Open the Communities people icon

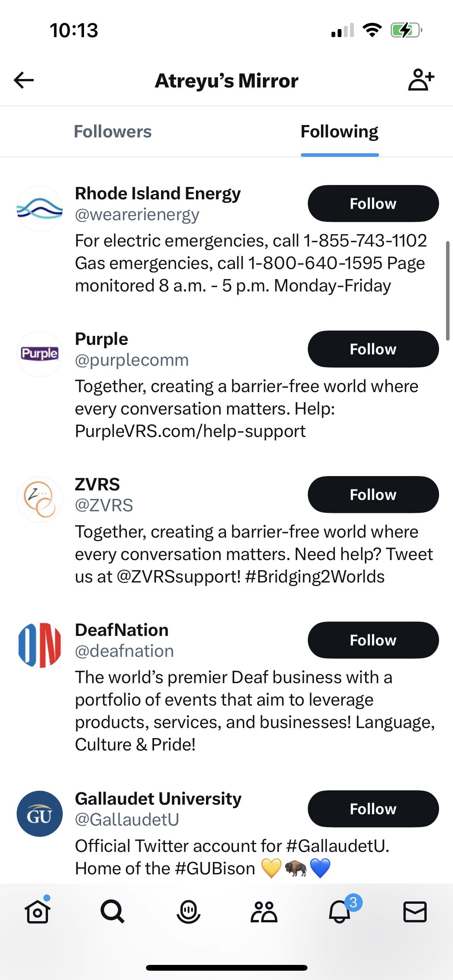click(x=264, y=911)
